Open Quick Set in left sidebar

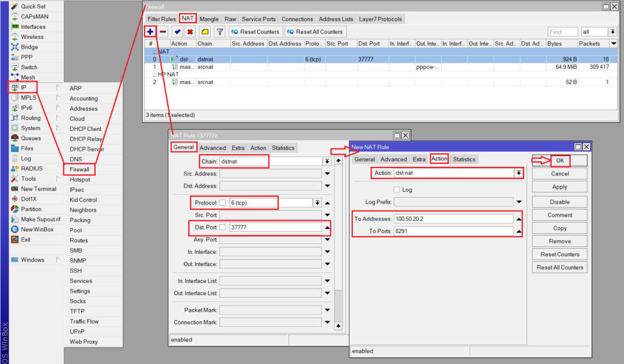click(33, 6)
